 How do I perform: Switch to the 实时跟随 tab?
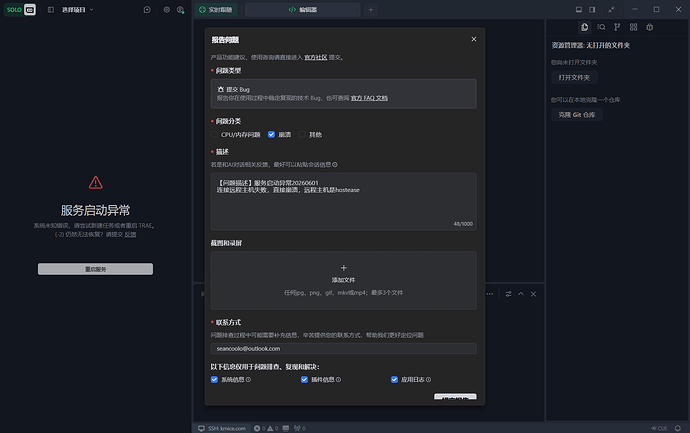pyautogui.click(x=216, y=10)
